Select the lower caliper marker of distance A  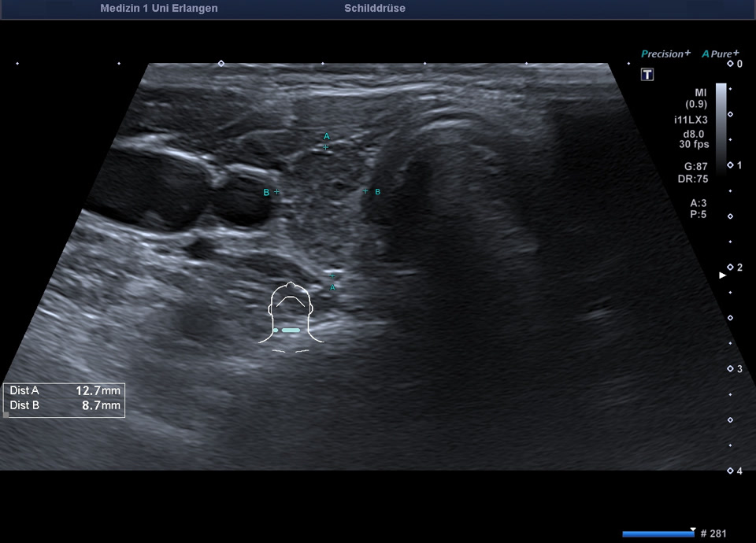pyautogui.click(x=332, y=276)
